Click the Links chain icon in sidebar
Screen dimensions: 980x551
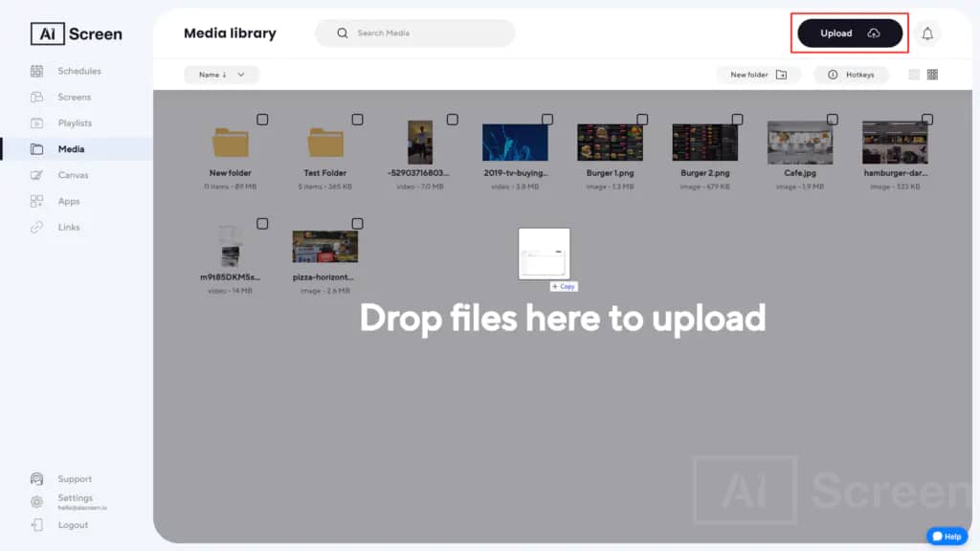tap(37, 228)
